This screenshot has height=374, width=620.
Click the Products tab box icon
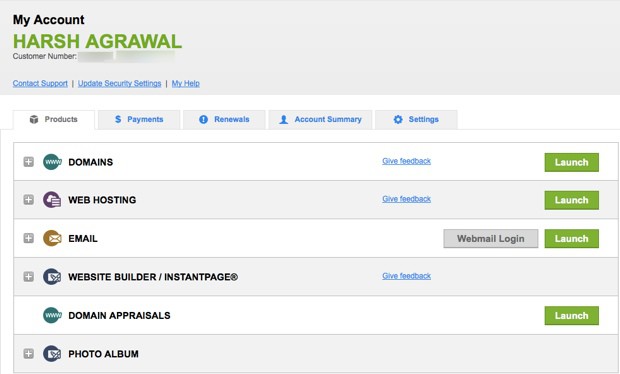click(34, 119)
